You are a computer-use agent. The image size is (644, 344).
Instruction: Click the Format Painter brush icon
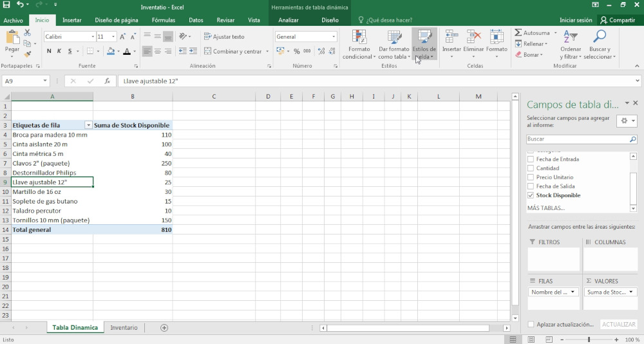tap(28, 54)
